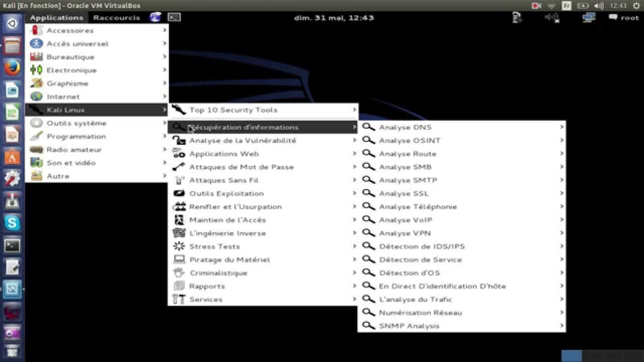Click Stress Tests icon
Image resolution: width=644 pixels, height=362 pixels.
179,246
